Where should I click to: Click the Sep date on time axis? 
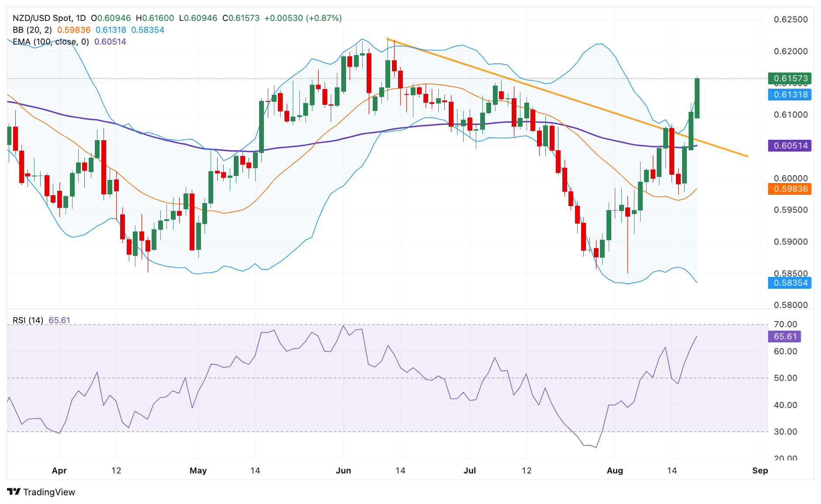coord(760,470)
